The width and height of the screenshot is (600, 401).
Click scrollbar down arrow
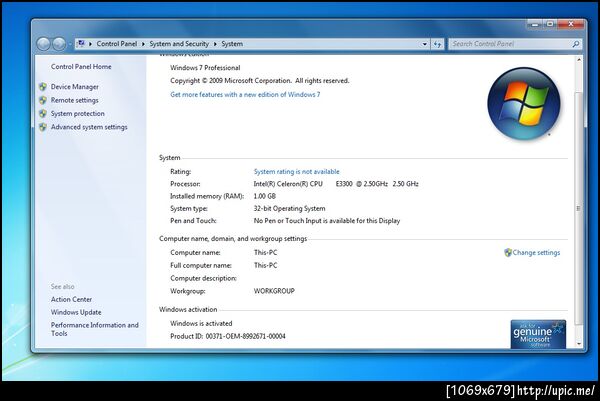click(579, 344)
